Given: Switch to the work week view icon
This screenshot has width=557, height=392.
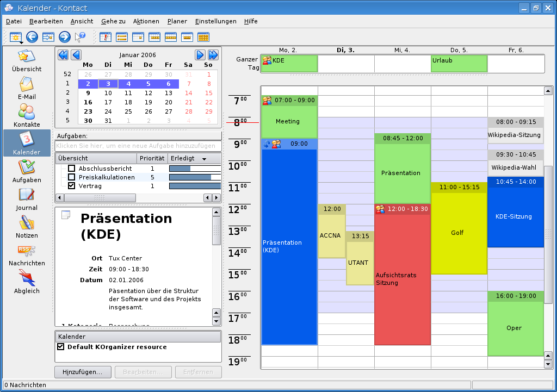Looking at the screenshot, I should [x=154, y=37].
